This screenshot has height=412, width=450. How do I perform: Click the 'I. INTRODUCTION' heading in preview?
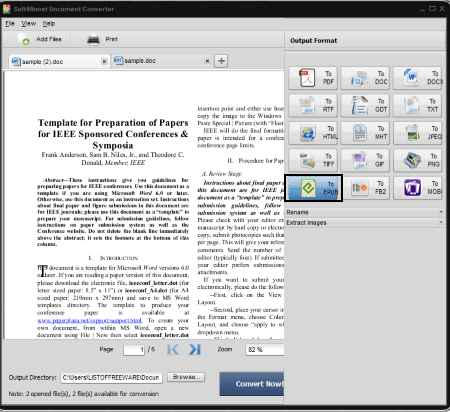click(x=113, y=258)
